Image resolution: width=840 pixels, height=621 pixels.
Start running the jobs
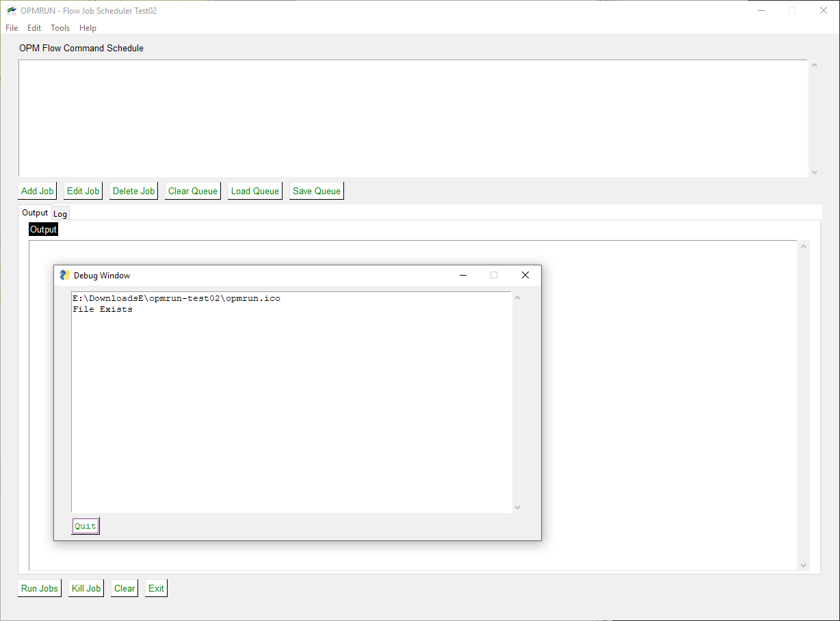click(x=40, y=588)
